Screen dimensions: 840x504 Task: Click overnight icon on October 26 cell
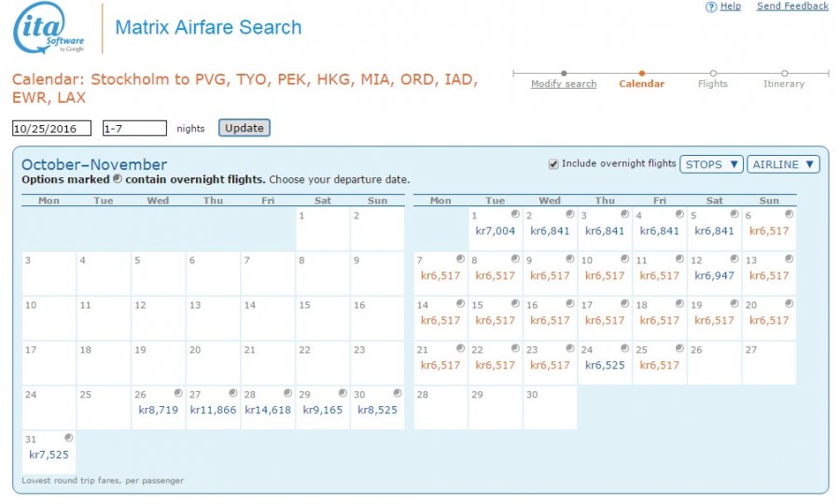click(178, 393)
